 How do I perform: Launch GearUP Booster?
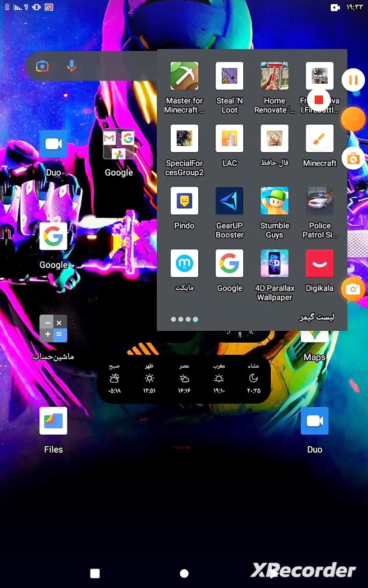pos(229,201)
